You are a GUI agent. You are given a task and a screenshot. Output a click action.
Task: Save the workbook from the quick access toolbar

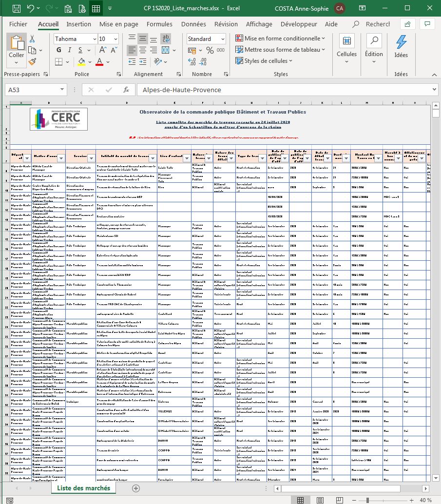(17, 8)
